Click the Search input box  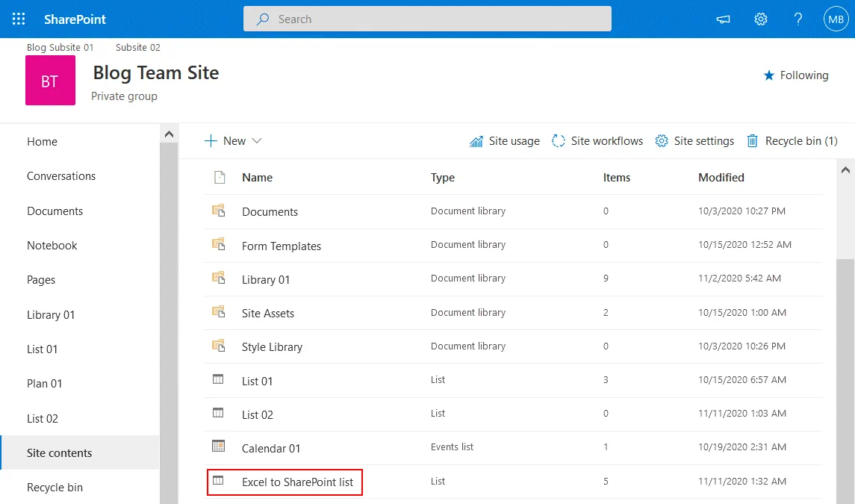click(x=427, y=19)
